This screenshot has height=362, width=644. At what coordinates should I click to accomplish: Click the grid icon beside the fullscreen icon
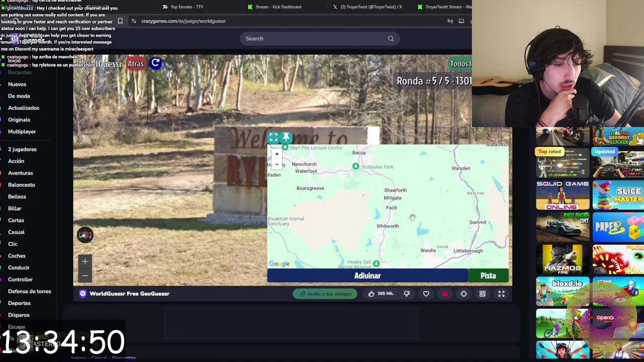click(482, 294)
